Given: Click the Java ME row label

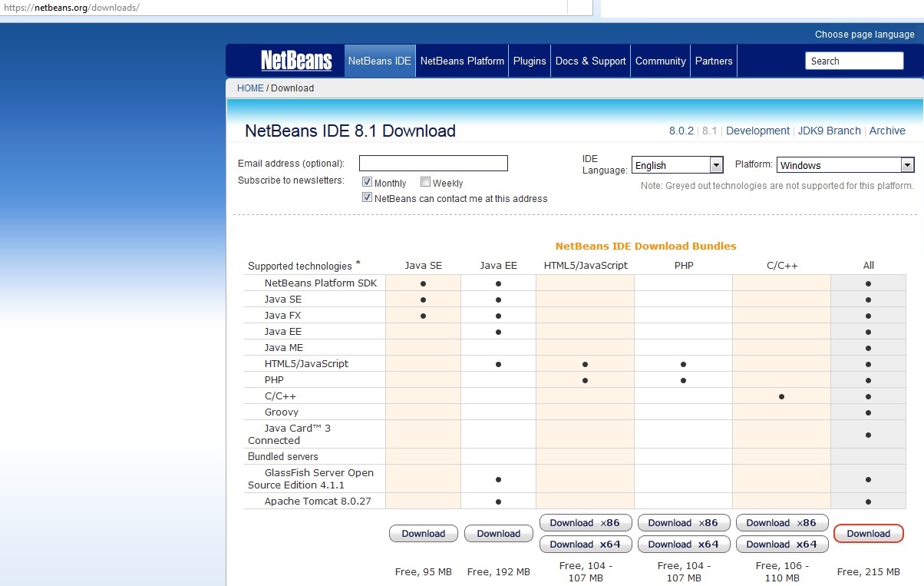Looking at the screenshot, I should click(x=284, y=348).
